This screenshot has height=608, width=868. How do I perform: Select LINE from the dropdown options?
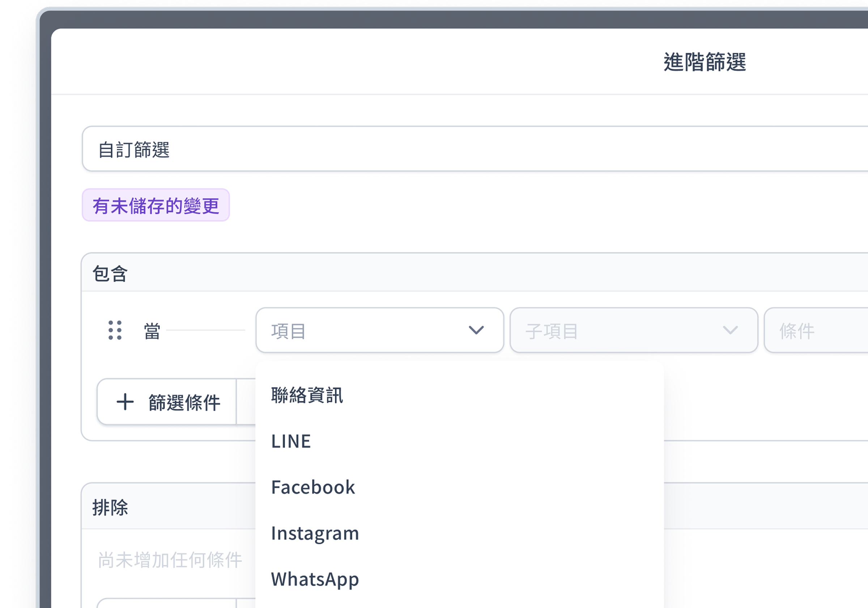click(x=291, y=441)
